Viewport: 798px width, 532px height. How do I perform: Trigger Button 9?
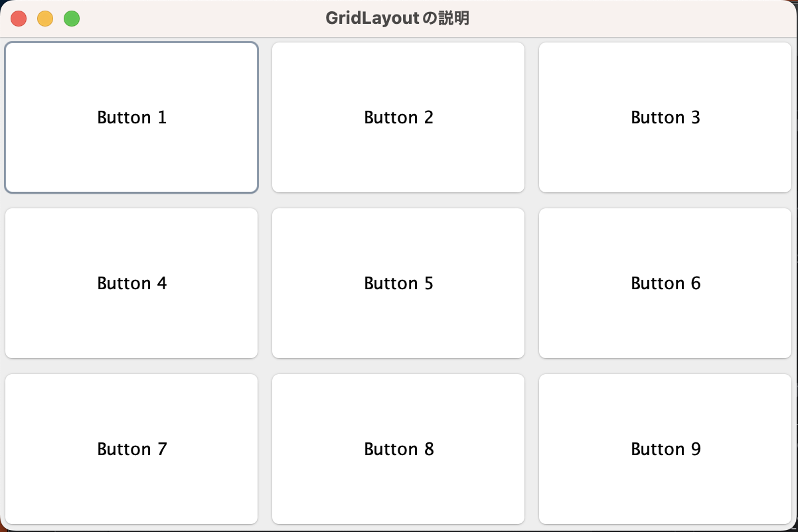[665, 449]
